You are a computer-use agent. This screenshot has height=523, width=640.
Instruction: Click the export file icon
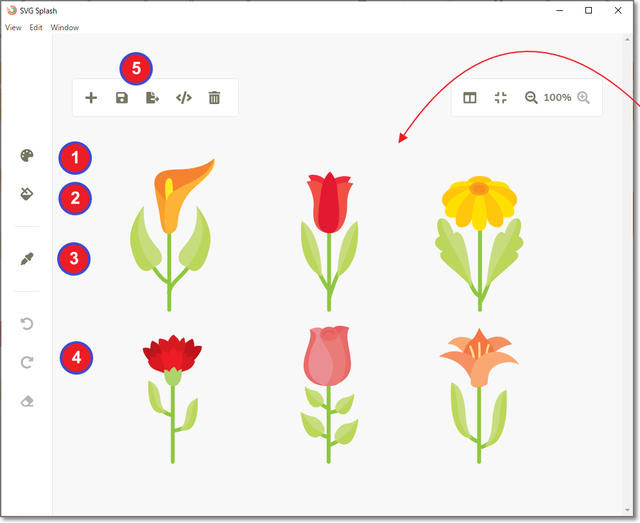(152, 98)
